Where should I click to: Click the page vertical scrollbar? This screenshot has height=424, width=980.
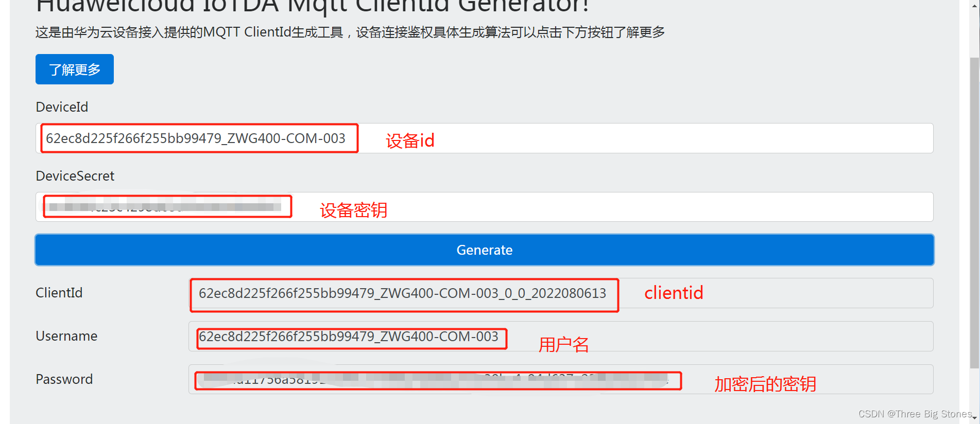pos(974,212)
